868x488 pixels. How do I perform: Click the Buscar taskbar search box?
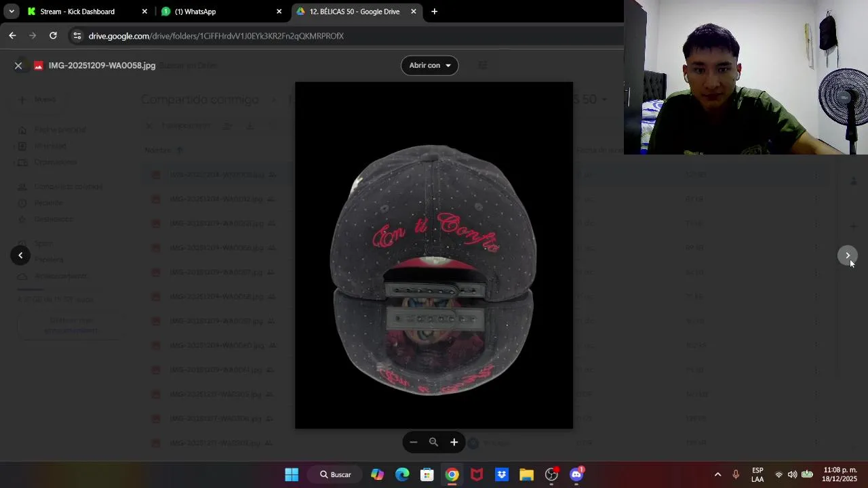click(x=335, y=474)
